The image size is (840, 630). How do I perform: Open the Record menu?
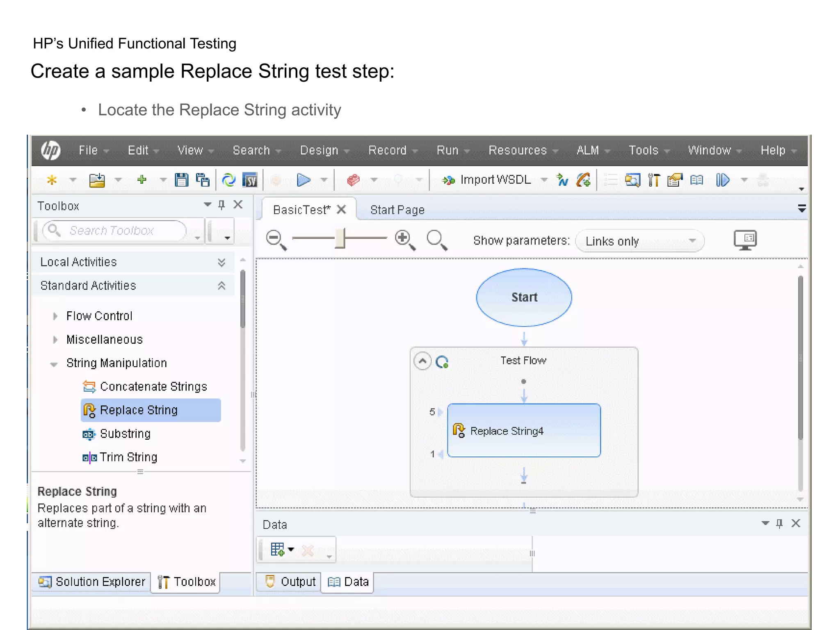click(393, 150)
